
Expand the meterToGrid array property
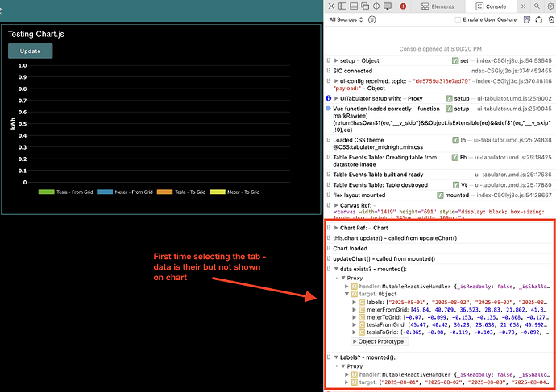354,317
